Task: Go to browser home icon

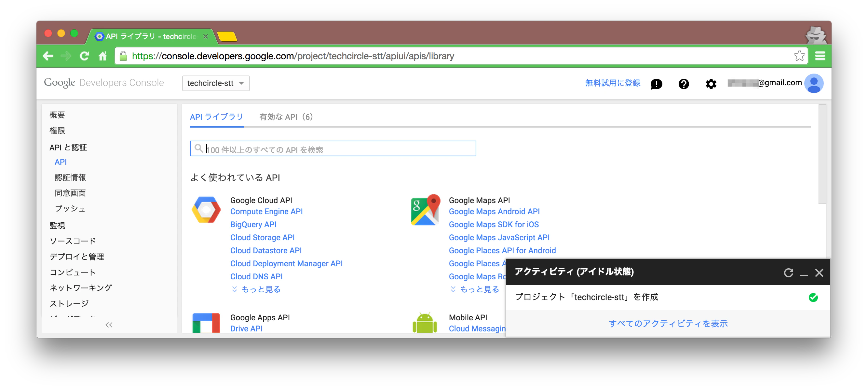Action: coord(103,56)
